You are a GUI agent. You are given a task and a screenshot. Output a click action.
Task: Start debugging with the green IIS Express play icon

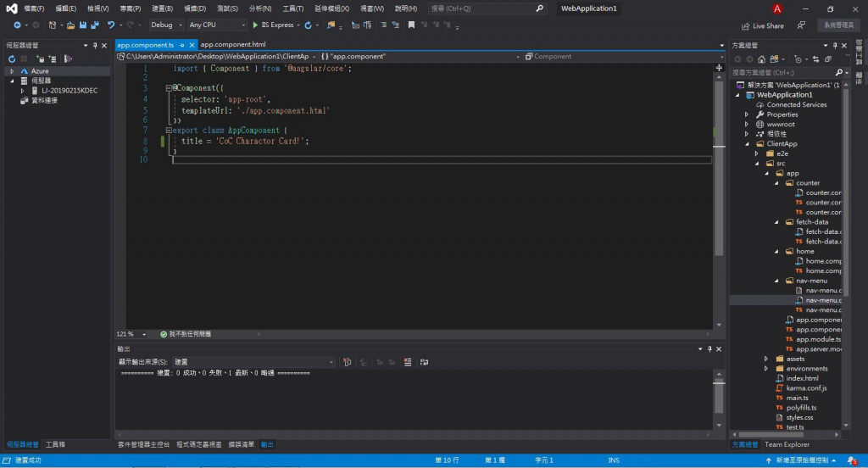[255, 25]
